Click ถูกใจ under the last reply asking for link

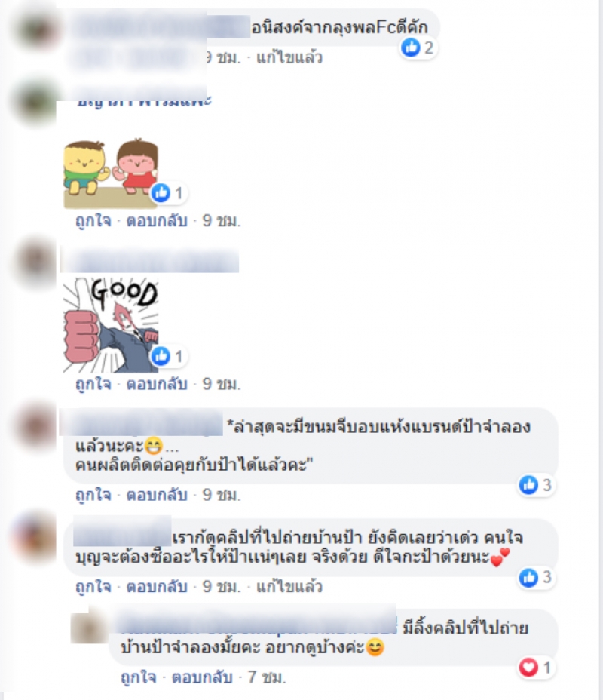[x=139, y=677]
